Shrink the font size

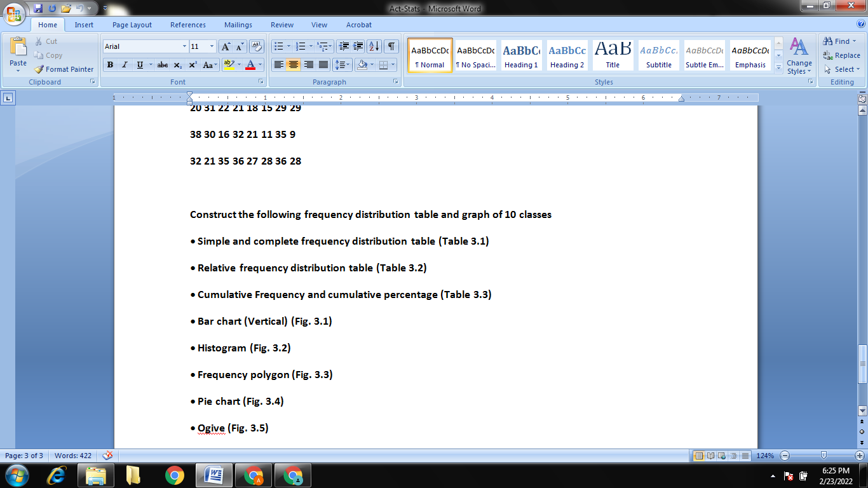pos(240,46)
